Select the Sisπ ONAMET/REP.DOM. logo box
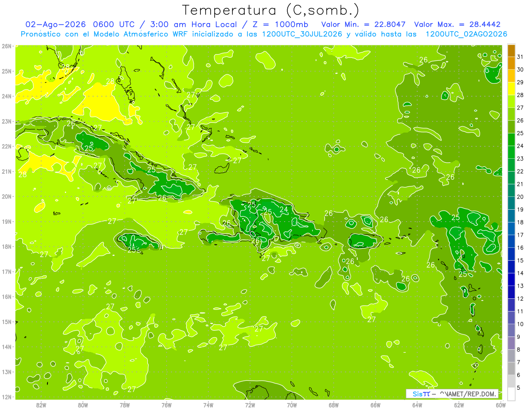The image size is (532, 411). (x=452, y=394)
